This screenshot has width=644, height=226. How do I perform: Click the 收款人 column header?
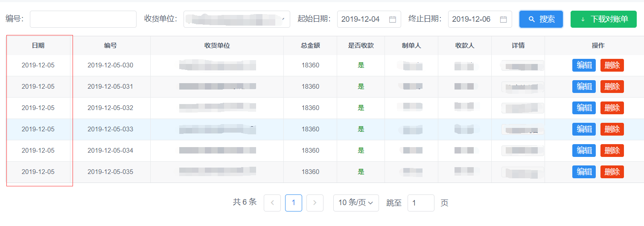pos(465,46)
